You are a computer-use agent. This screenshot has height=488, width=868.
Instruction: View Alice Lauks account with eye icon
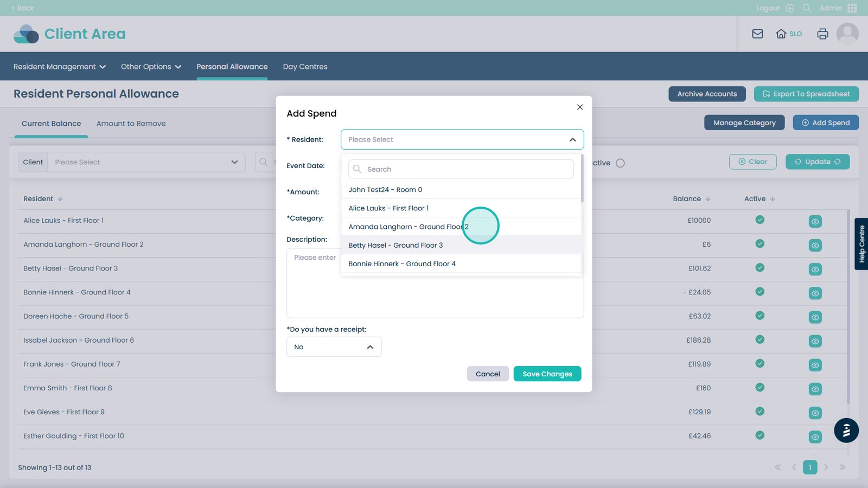[x=815, y=221]
